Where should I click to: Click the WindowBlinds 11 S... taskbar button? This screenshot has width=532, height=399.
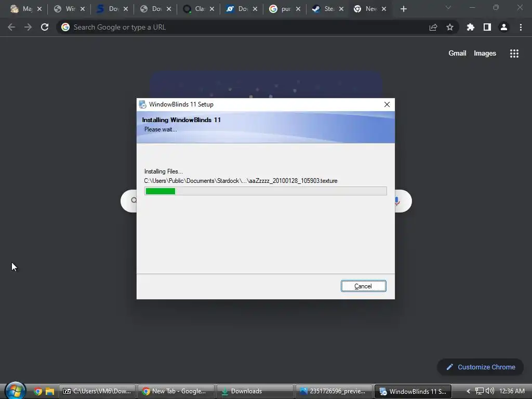click(413, 391)
